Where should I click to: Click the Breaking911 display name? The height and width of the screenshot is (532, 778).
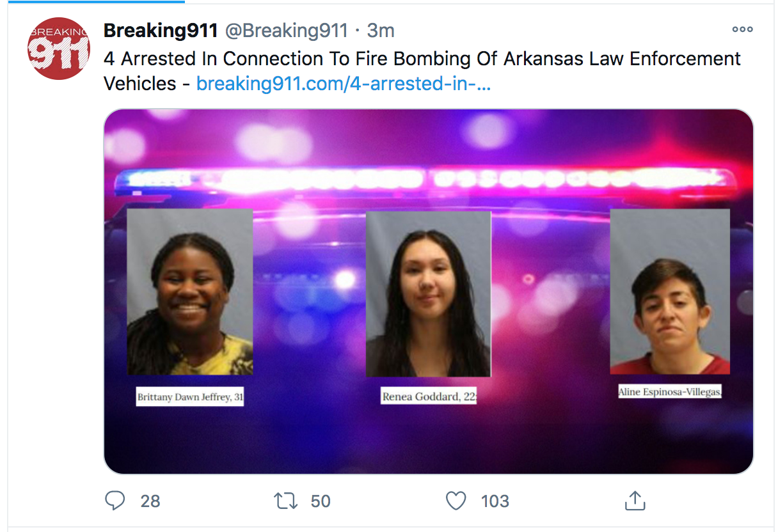[x=161, y=30]
